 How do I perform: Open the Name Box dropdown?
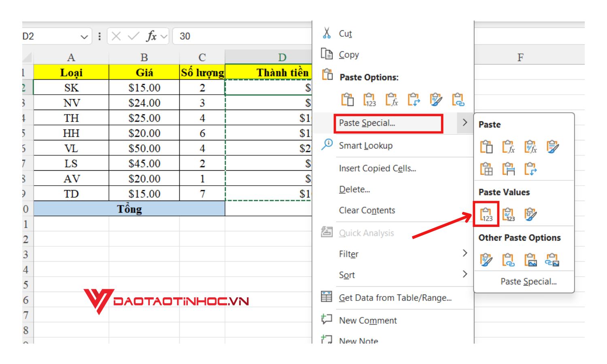point(84,36)
